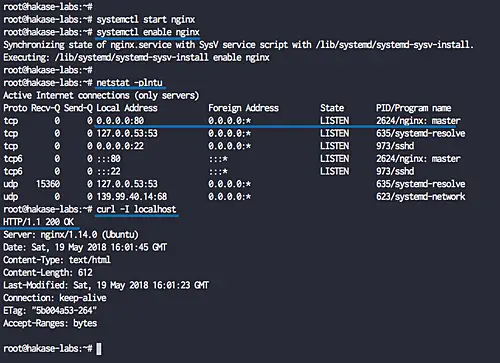Click the '15360' Recv-Q value
Viewport: 500px width, 363px height.
[x=48, y=184]
